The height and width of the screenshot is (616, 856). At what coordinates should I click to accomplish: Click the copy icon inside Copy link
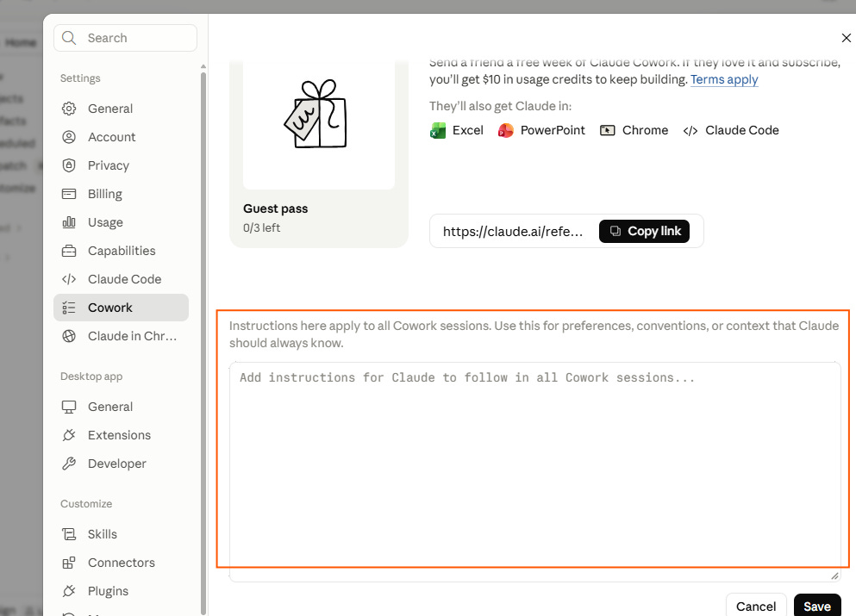pos(615,231)
